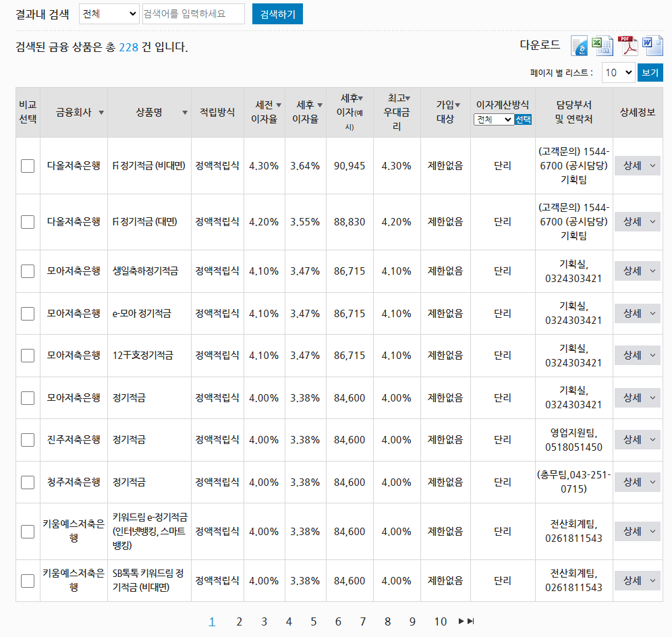Go to page 4 of results
This screenshot has width=672, height=637.
coord(289,621)
